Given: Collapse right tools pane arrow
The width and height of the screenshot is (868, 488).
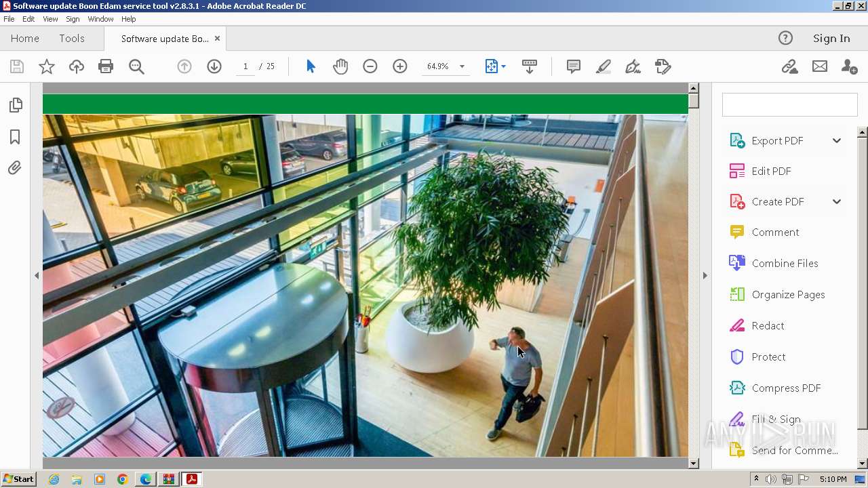Looking at the screenshot, I should [x=705, y=275].
